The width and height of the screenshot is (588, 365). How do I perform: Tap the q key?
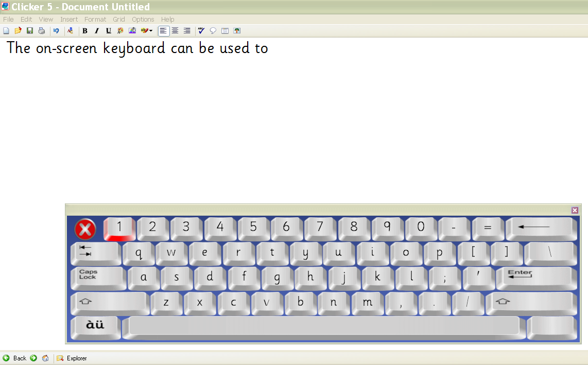coord(139,254)
